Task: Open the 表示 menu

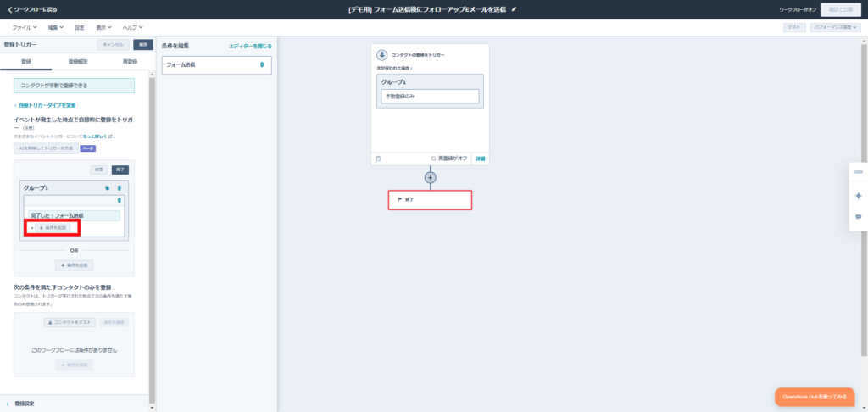Action: [103, 27]
